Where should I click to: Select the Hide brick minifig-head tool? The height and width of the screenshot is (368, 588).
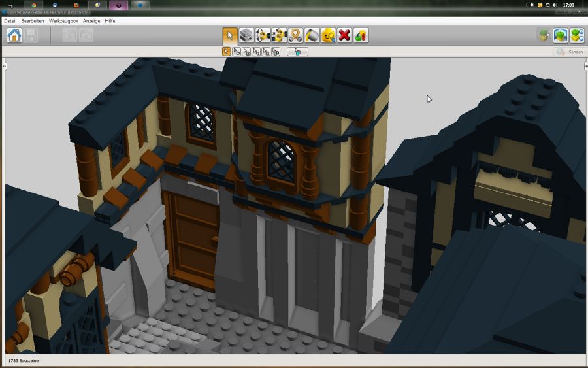[x=328, y=35]
